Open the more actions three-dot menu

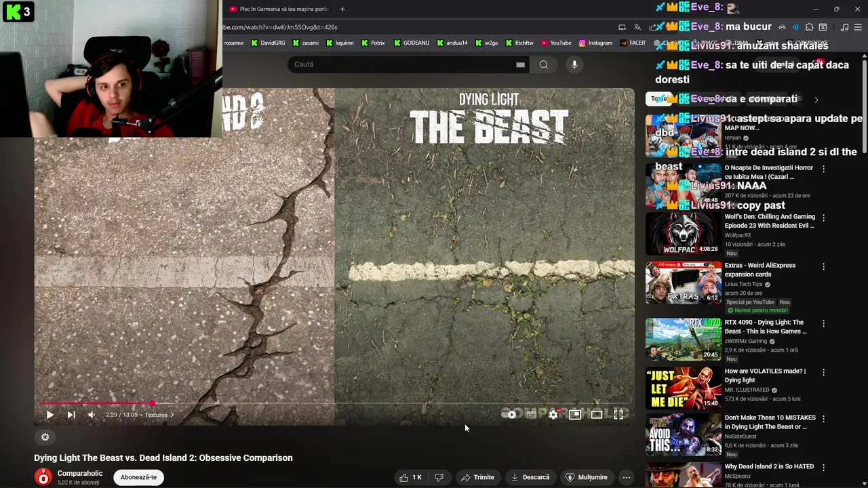(627, 477)
